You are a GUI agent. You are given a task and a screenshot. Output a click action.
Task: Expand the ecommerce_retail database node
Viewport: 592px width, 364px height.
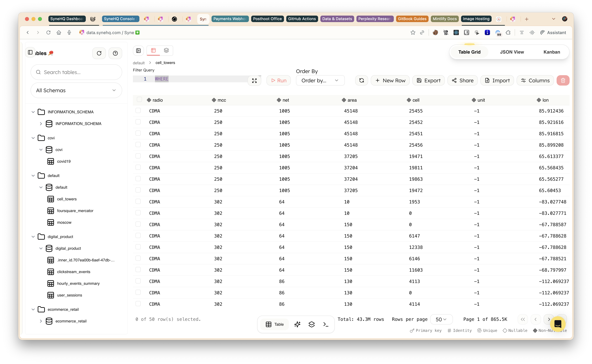pos(41,321)
